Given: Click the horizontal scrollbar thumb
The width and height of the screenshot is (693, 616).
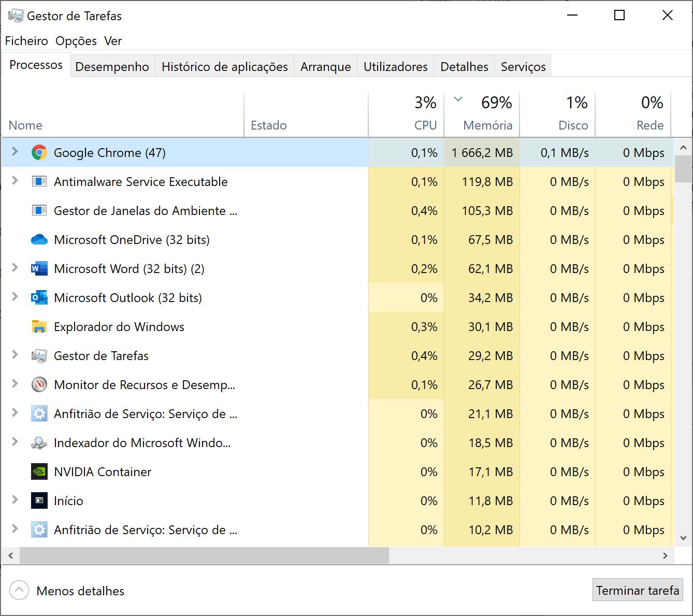Looking at the screenshot, I should [x=204, y=555].
